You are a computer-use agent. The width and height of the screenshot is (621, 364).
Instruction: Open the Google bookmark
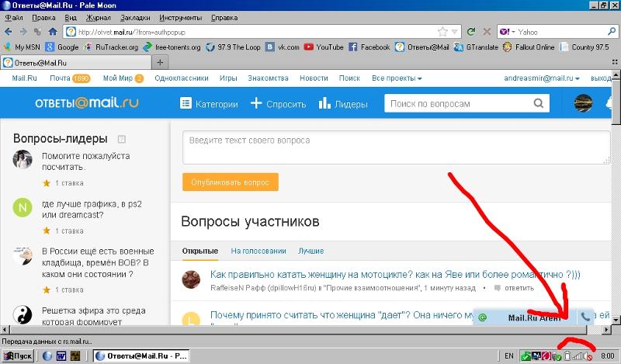[62, 47]
